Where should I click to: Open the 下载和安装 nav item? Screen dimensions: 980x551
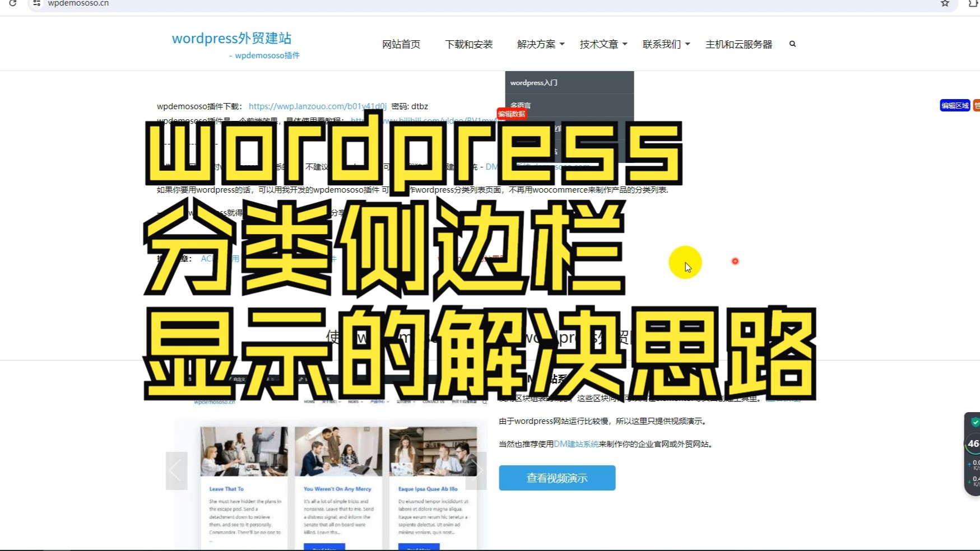point(469,44)
